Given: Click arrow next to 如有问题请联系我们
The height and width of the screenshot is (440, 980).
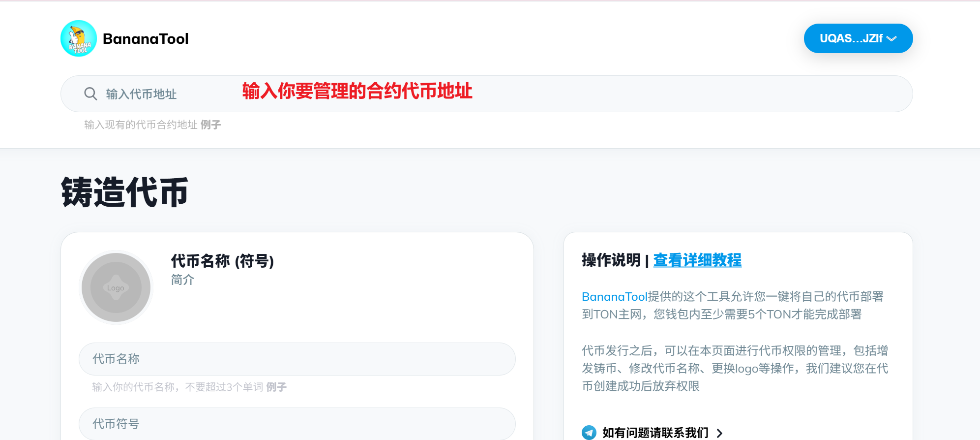Looking at the screenshot, I should click(x=720, y=433).
